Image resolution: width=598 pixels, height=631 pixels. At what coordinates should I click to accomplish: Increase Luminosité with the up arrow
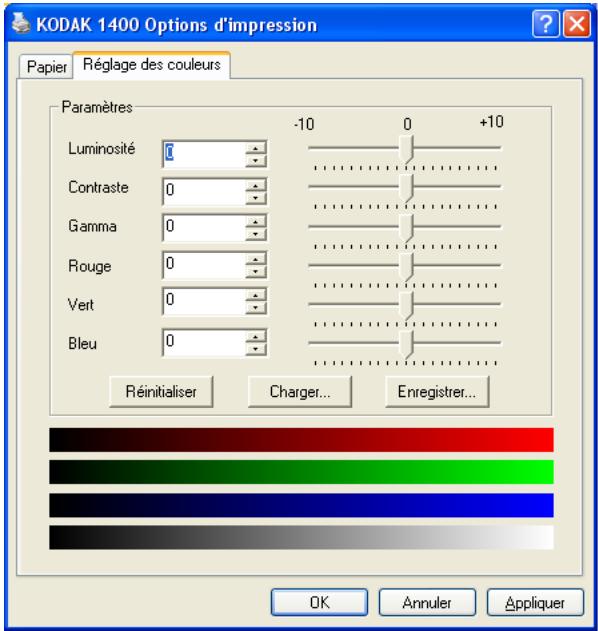click(x=256, y=148)
